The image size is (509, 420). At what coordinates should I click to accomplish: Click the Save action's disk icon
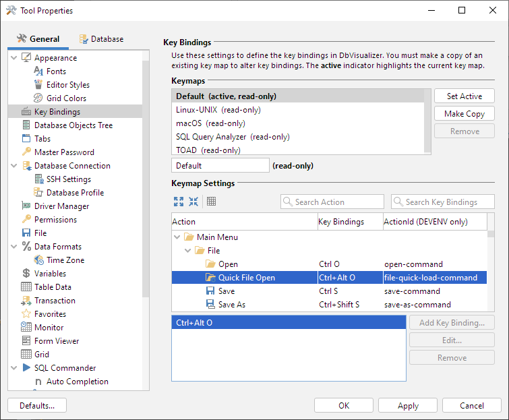210,291
